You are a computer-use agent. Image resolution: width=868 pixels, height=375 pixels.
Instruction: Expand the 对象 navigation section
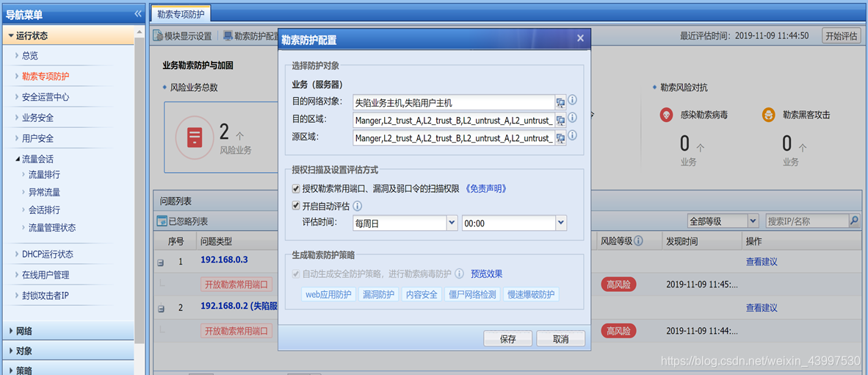68,351
